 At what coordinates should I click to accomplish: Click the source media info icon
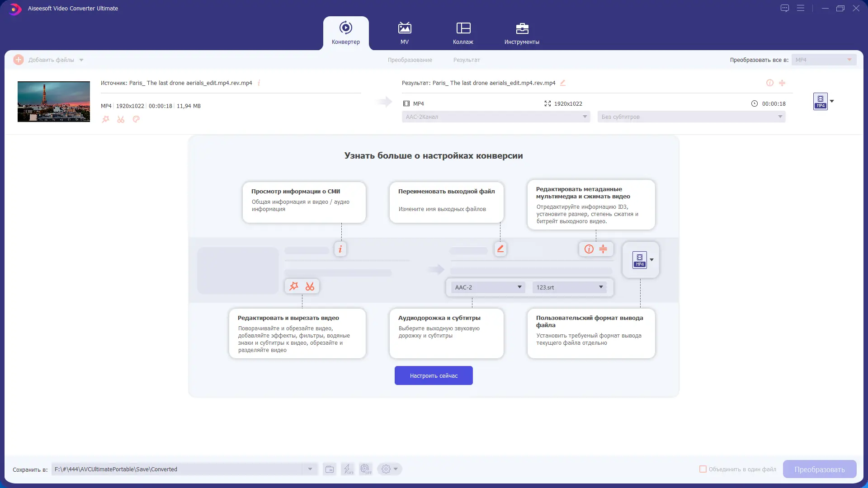pyautogui.click(x=259, y=83)
